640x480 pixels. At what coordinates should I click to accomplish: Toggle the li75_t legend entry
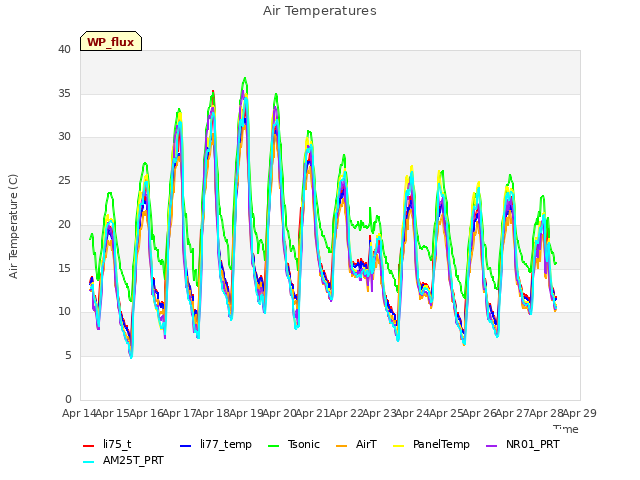click(x=107, y=444)
